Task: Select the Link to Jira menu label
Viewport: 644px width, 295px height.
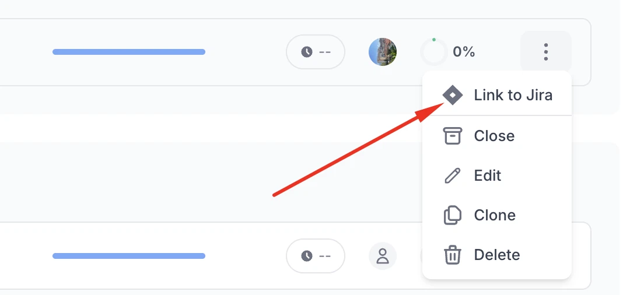Action: point(513,95)
